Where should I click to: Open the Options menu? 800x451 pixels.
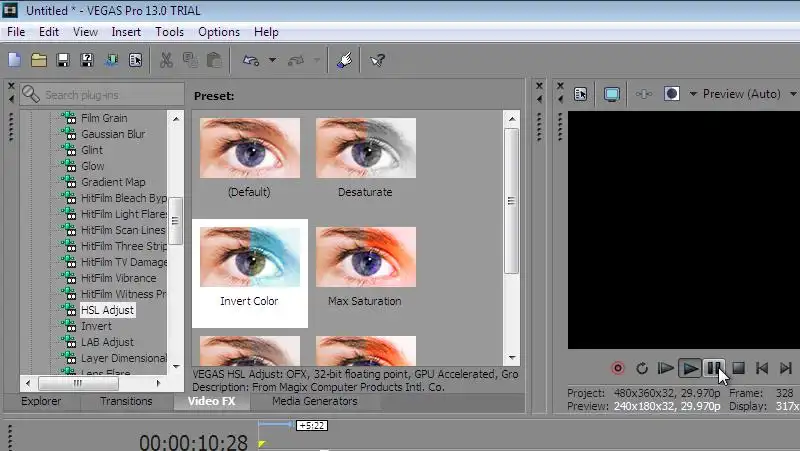click(219, 32)
